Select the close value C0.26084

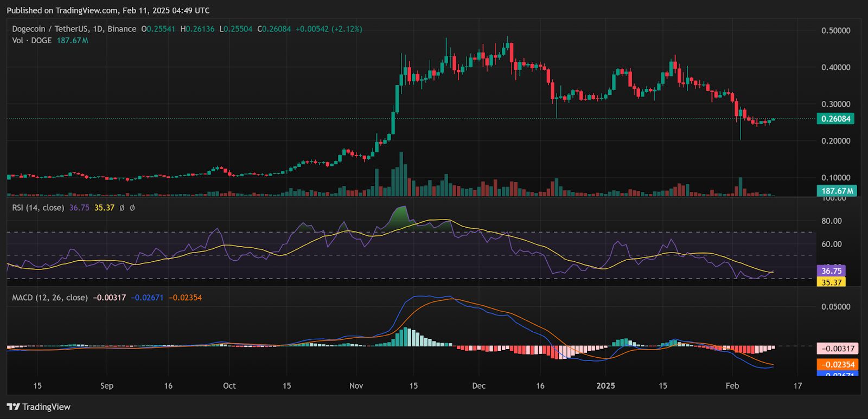[x=274, y=29]
